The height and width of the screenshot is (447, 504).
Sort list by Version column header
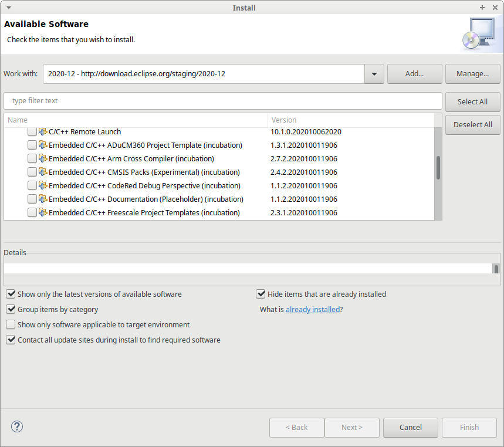(352, 120)
